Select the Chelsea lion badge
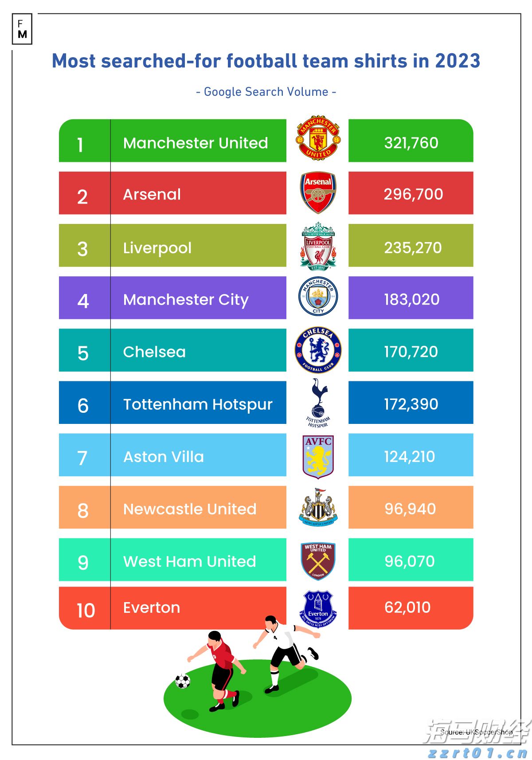Screen dimensions: 532x760 tap(318, 350)
